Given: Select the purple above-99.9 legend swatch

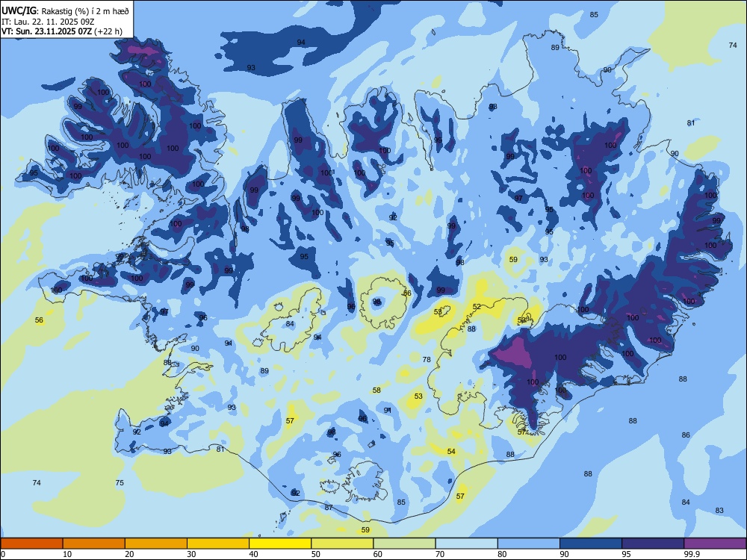Looking at the screenshot, I should 715,544.
